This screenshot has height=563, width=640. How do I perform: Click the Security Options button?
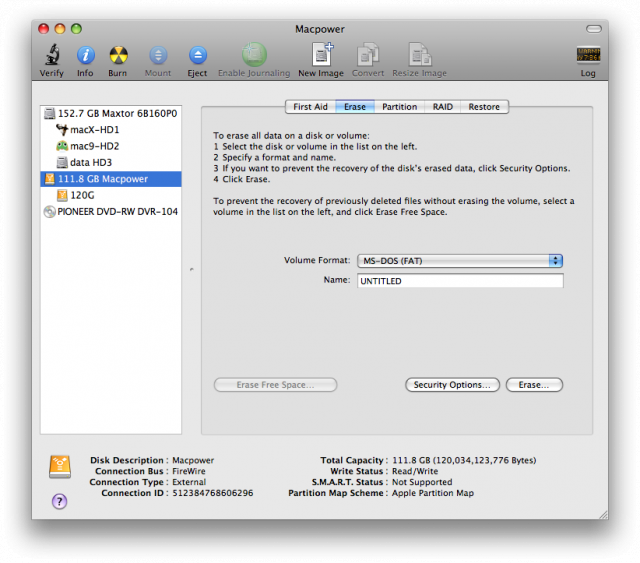pyautogui.click(x=452, y=385)
